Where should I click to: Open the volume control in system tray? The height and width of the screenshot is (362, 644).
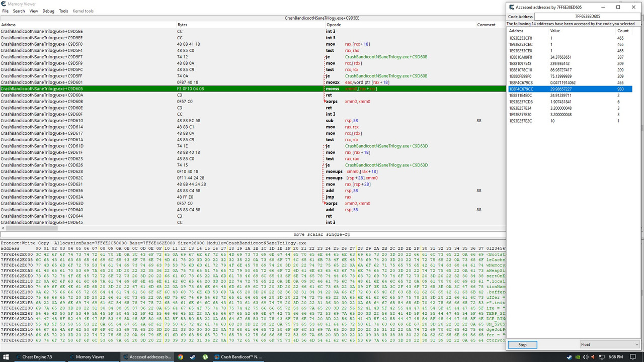[585, 357]
